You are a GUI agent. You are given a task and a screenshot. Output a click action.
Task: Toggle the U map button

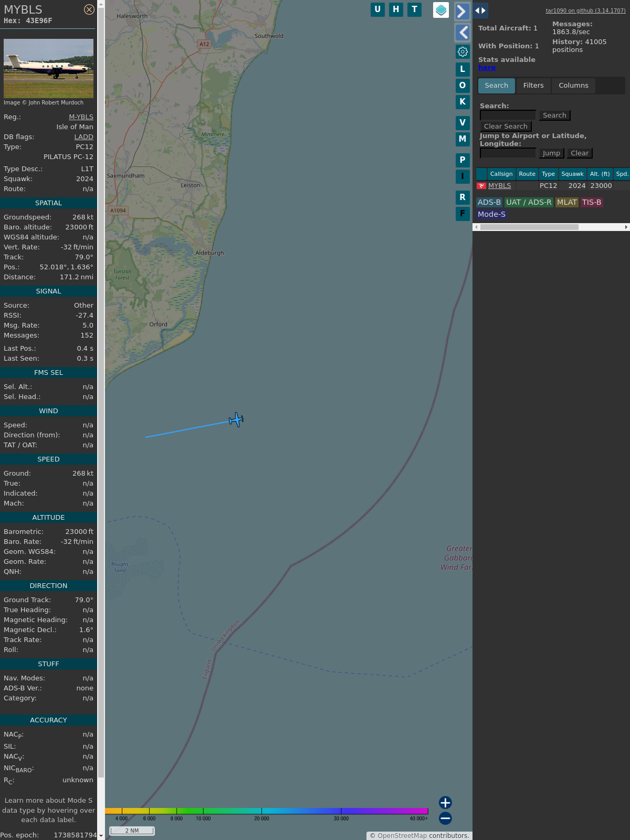point(377,9)
